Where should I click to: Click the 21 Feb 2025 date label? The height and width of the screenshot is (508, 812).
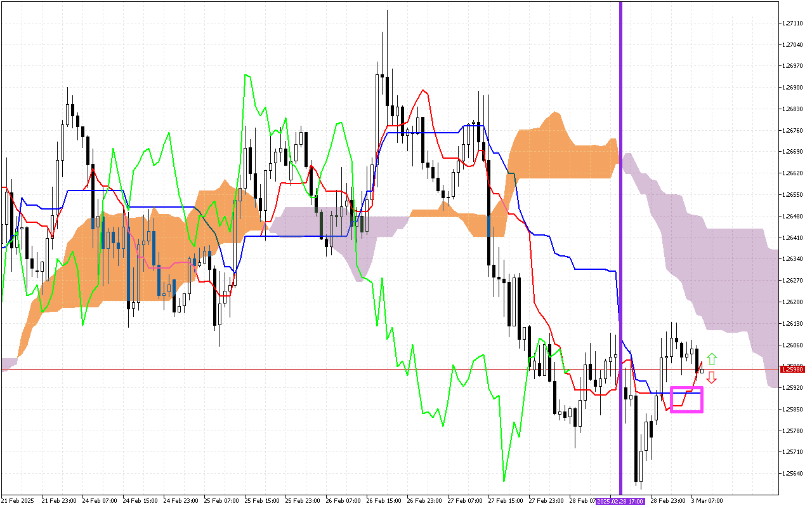point(17,501)
